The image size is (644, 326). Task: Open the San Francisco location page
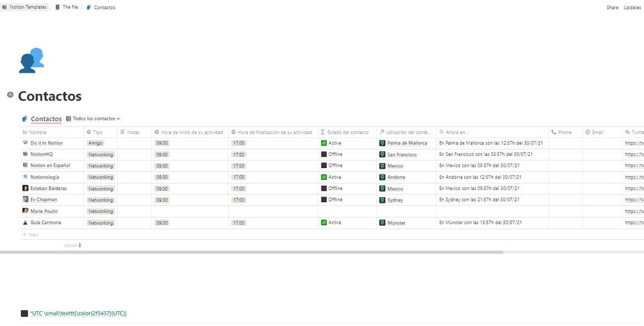click(402, 155)
